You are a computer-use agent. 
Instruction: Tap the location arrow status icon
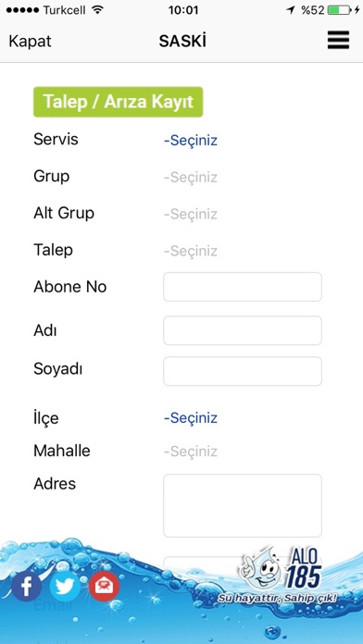tap(291, 10)
